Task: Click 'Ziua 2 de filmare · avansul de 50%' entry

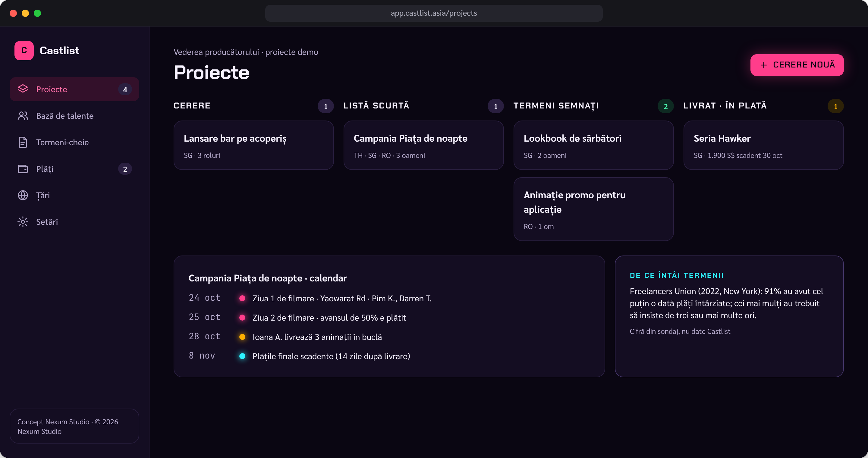Action: tap(329, 318)
